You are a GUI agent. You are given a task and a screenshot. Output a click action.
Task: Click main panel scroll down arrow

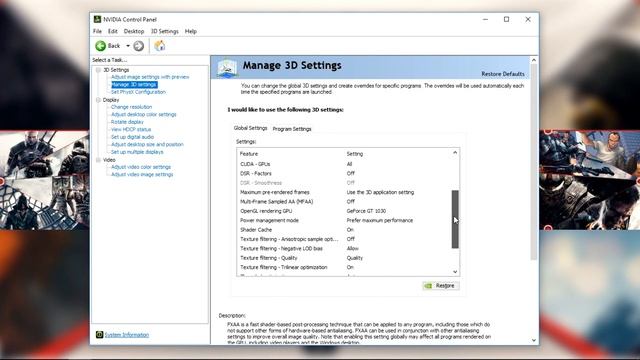[534, 340]
